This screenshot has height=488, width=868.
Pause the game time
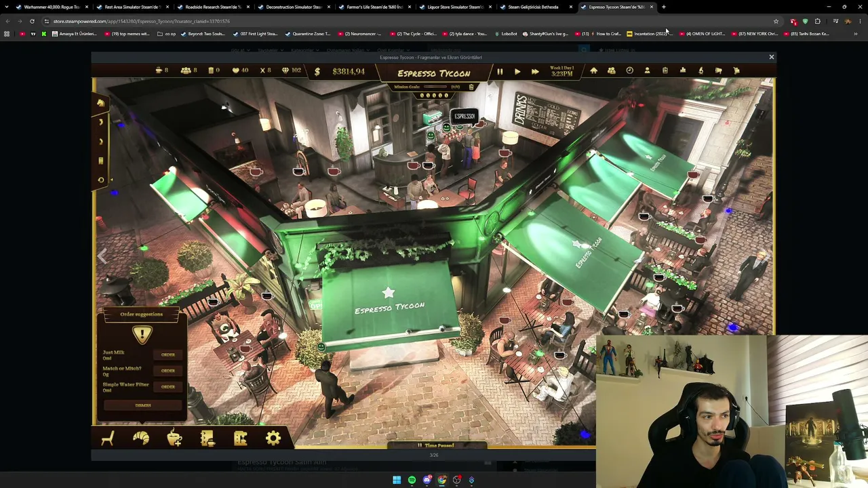coord(500,71)
